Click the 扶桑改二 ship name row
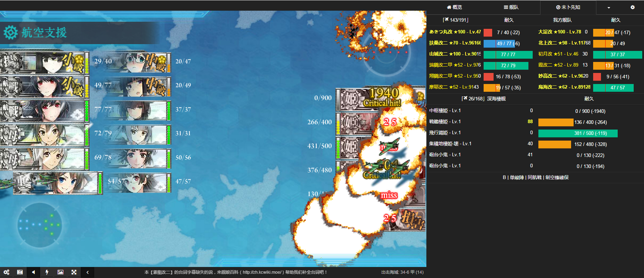 [x=455, y=43]
